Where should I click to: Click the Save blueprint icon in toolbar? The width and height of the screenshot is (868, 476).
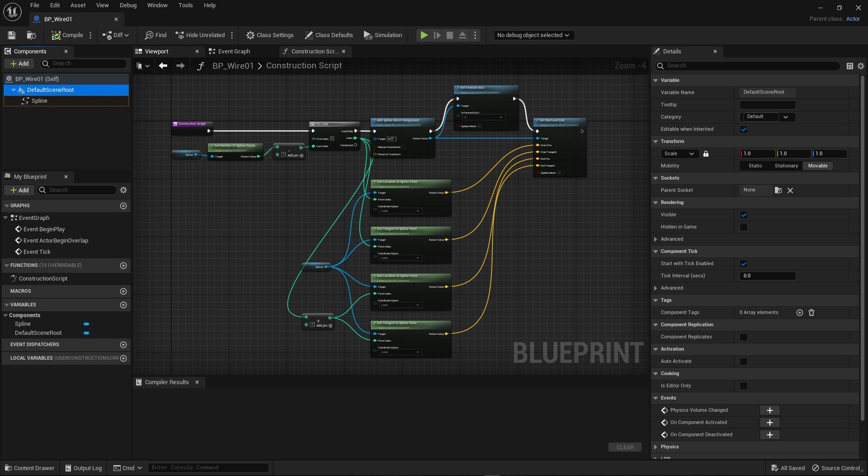(x=12, y=35)
